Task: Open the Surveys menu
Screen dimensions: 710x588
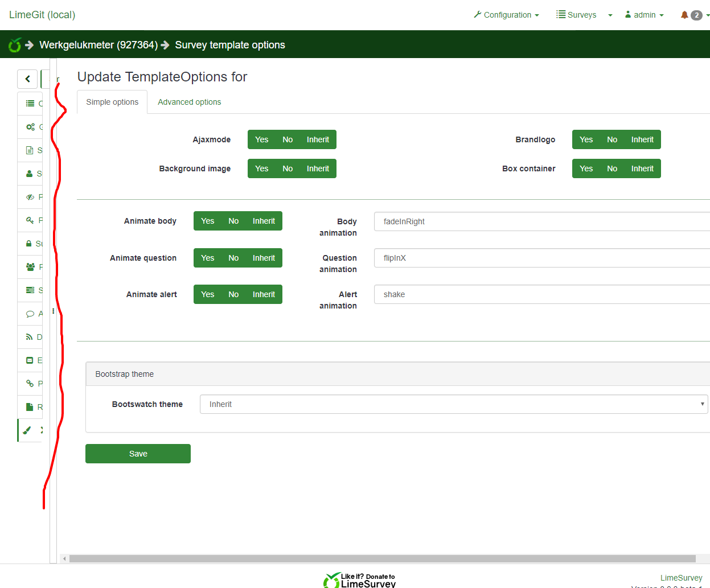Action: 577,15
